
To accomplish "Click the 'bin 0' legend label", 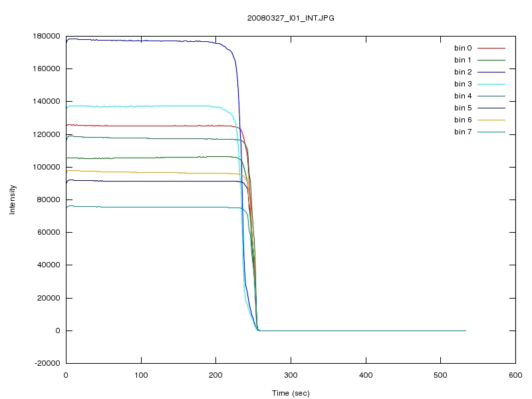I will click(x=463, y=48).
